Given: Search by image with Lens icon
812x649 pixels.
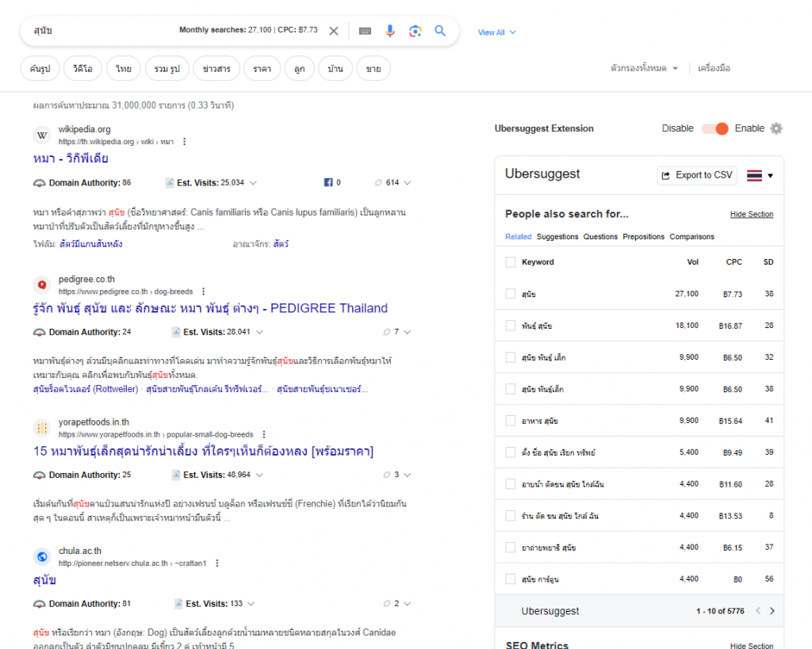Looking at the screenshot, I should pos(415,31).
